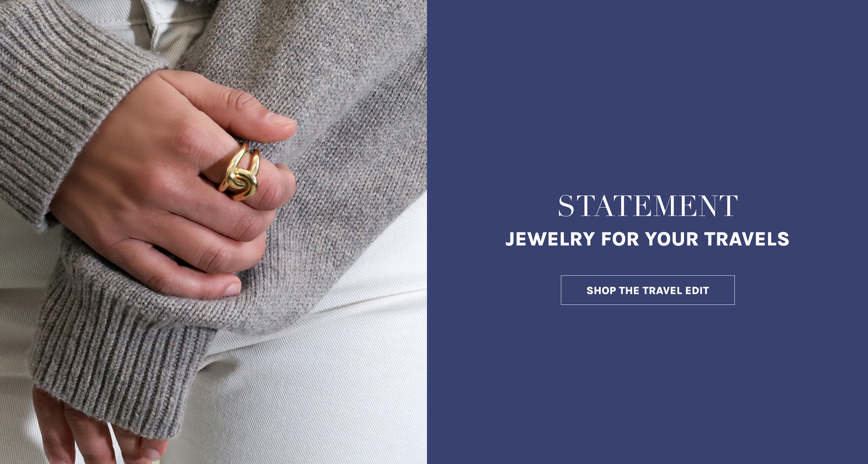Select the STATEMENT headline text
The image size is (868, 464).
pyautogui.click(x=648, y=206)
